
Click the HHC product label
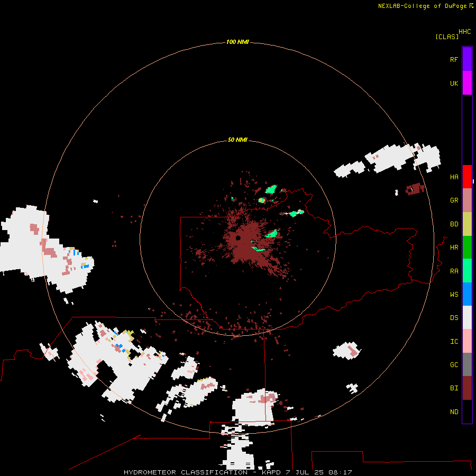465,32
